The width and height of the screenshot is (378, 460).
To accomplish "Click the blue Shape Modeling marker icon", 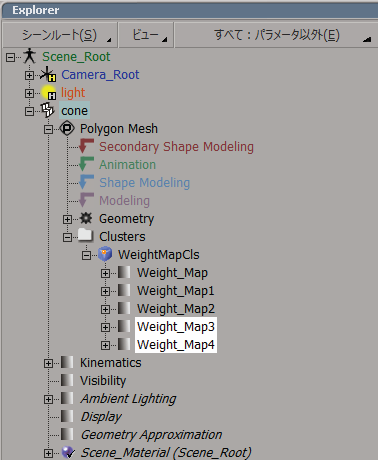I will pyautogui.click(x=86, y=182).
